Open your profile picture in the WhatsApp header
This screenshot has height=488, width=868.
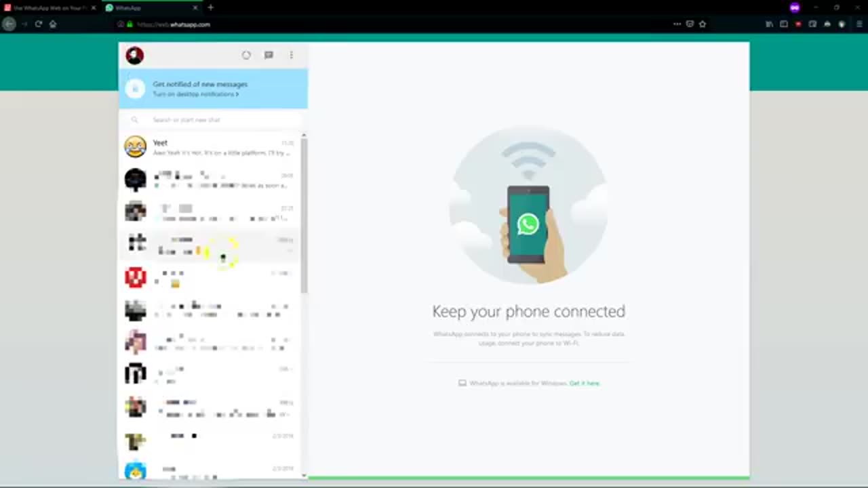pos(135,56)
